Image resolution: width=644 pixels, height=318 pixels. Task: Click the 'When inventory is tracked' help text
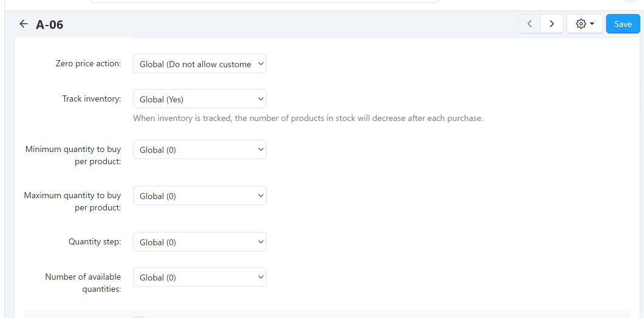click(308, 119)
